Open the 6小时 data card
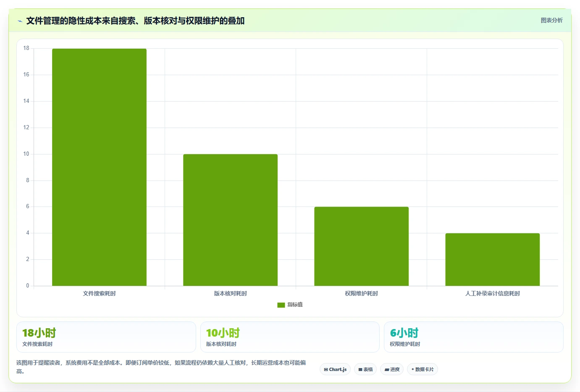Viewport: 580px width, 392px height. [x=474, y=337]
